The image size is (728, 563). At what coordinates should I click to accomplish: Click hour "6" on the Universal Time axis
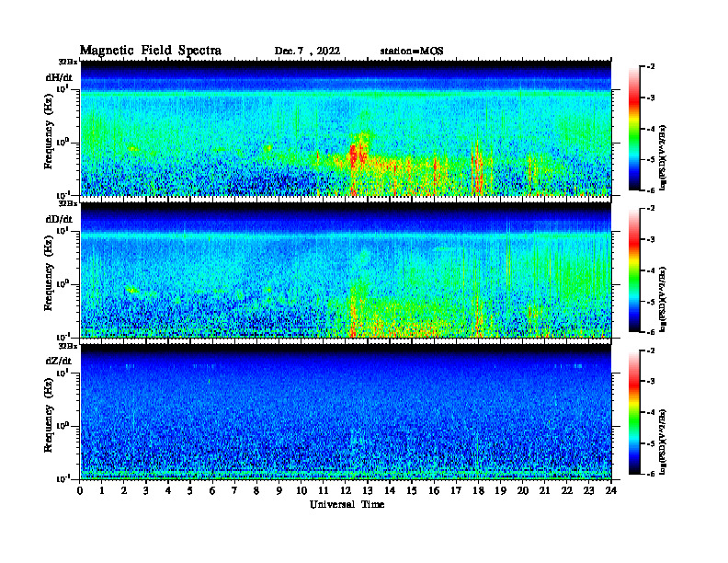point(212,490)
